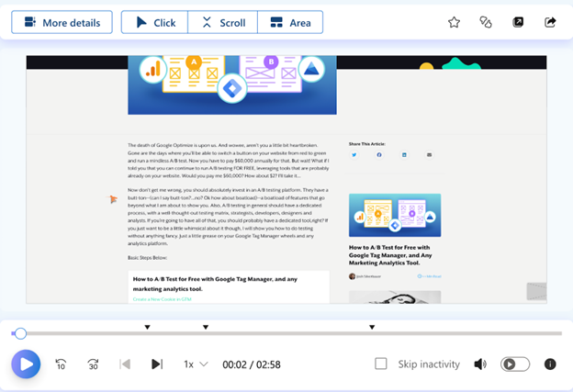Click the 'Share This Article:' label
This screenshot has width=573, height=392.
[367, 144]
